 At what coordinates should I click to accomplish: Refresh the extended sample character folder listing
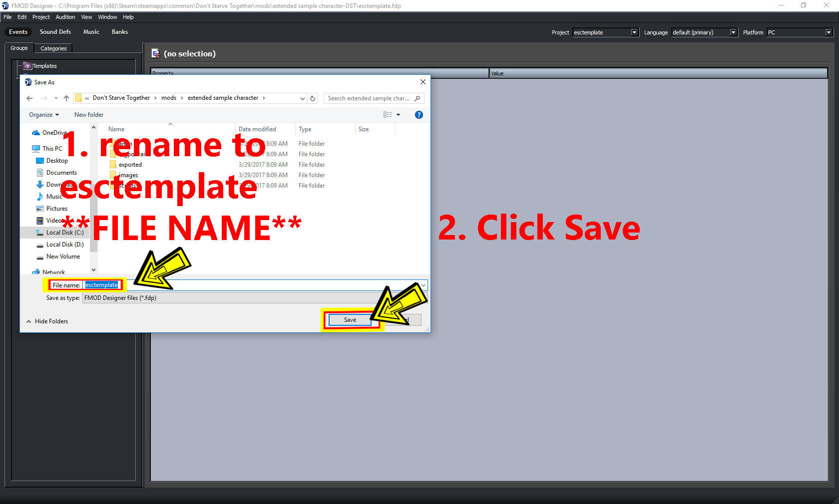(x=313, y=98)
